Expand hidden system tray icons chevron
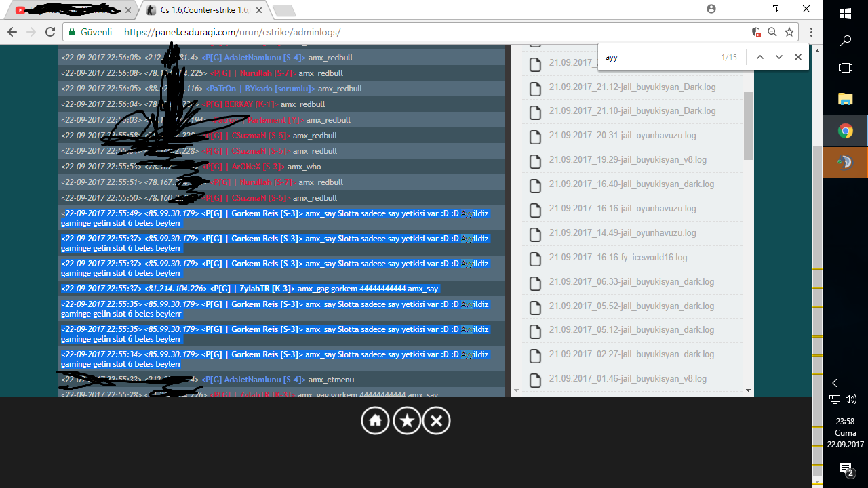868x488 pixels. [835, 383]
